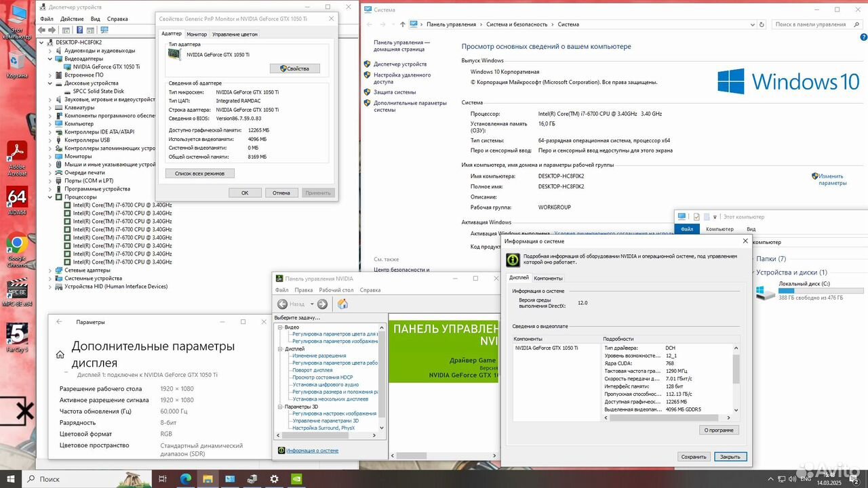The height and width of the screenshot is (488, 868).
Task: Open the address bar history dropdown in System window
Action: (x=753, y=24)
